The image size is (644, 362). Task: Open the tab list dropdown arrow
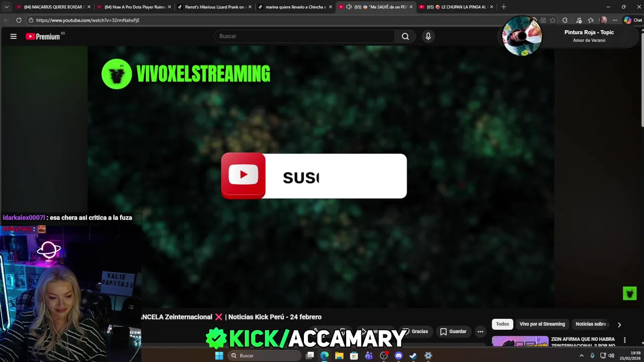click(x=7, y=7)
